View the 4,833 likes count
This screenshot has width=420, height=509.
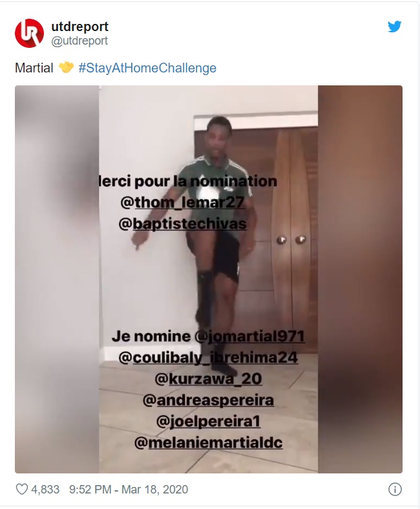[45, 489]
